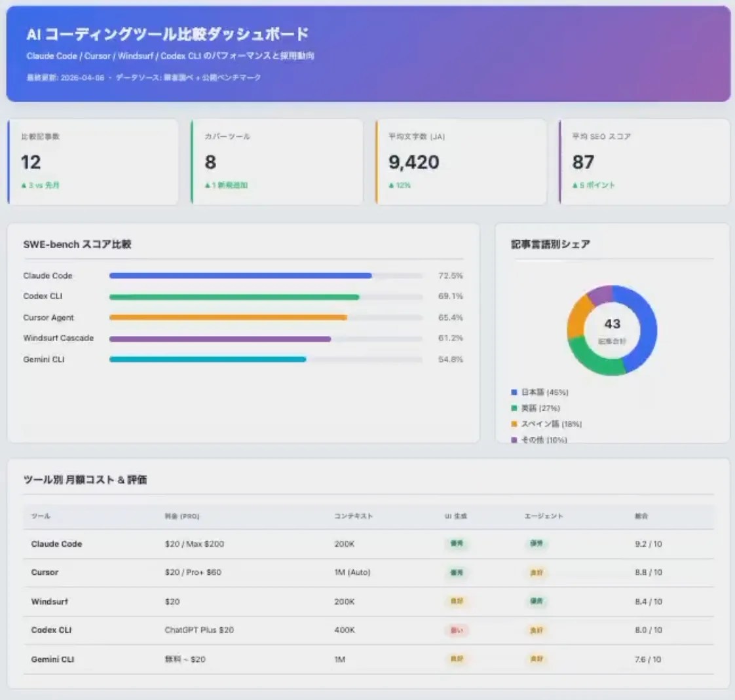Image resolution: width=735 pixels, height=700 pixels.
Task: Click the '1M (Auto)' context cell
Action: pyautogui.click(x=352, y=572)
